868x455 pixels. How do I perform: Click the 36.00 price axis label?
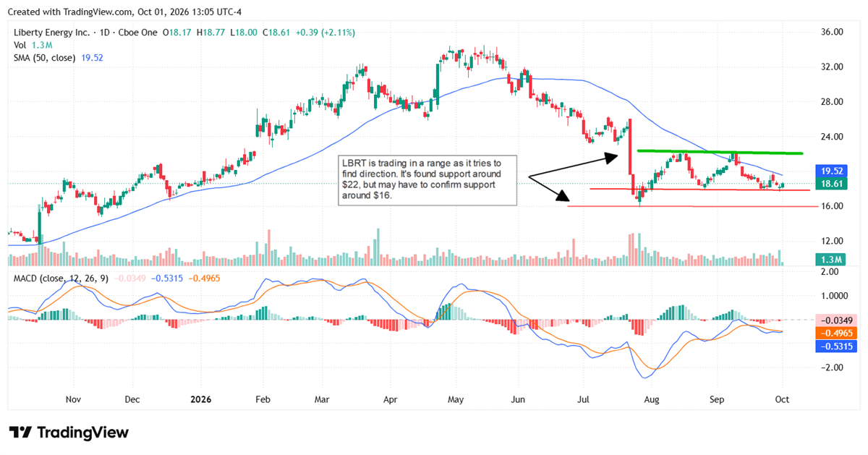pyautogui.click(x=832, y=33)
